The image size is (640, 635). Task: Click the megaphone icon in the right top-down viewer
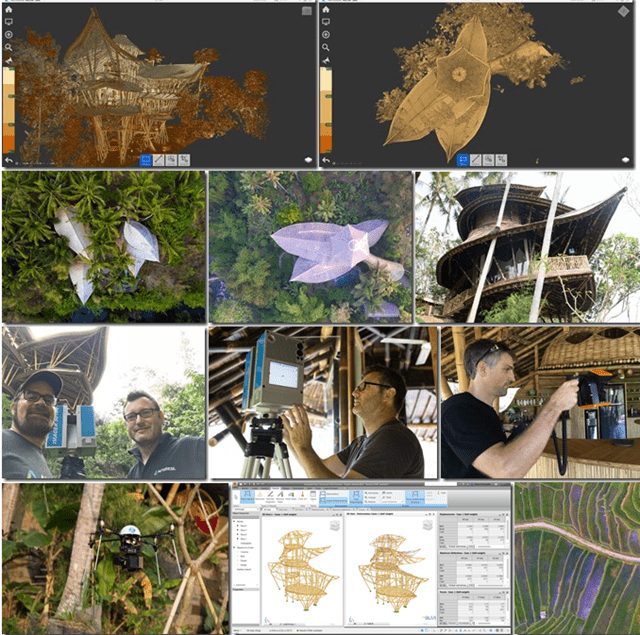[x=326, y=60]
